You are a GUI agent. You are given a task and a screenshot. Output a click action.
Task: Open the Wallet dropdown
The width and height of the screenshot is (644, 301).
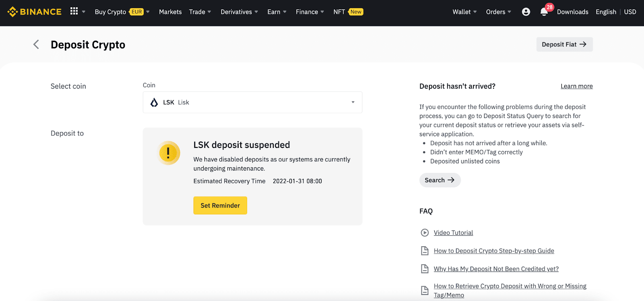pyautogui.click(x=464, y=12)
